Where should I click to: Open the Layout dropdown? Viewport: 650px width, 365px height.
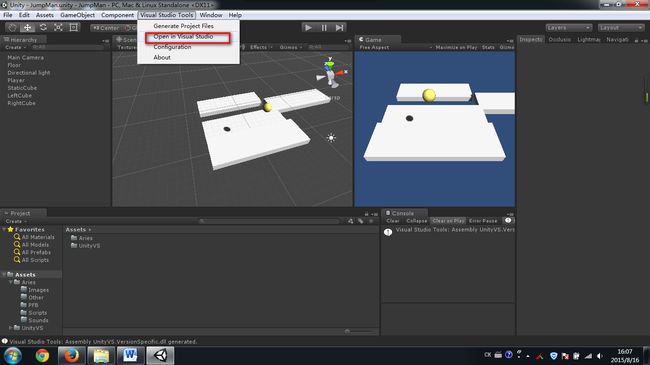621,28
